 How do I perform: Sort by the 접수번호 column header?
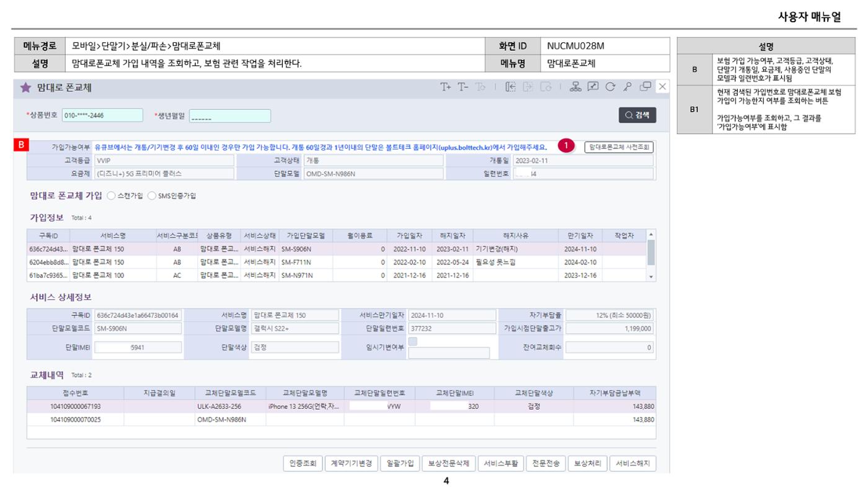click(x=75, y=393)
